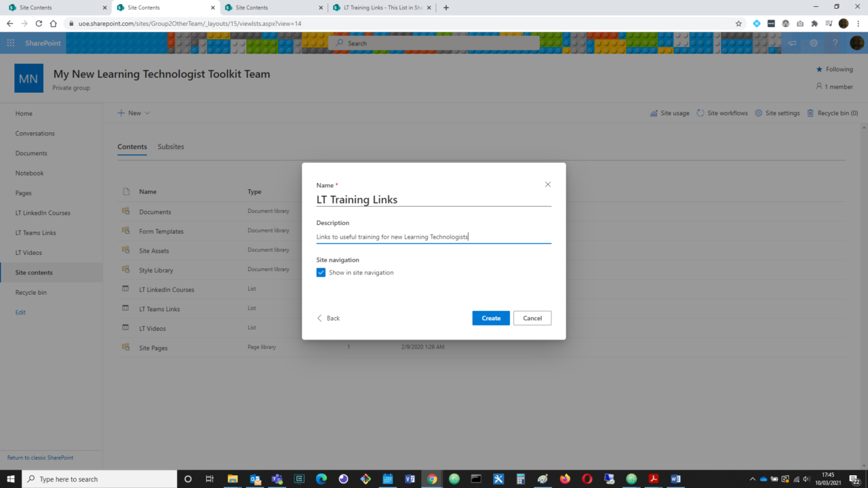Open Site usage via its chart icon
Viewport: 868px width, 488px height.
tap(654, 113)
